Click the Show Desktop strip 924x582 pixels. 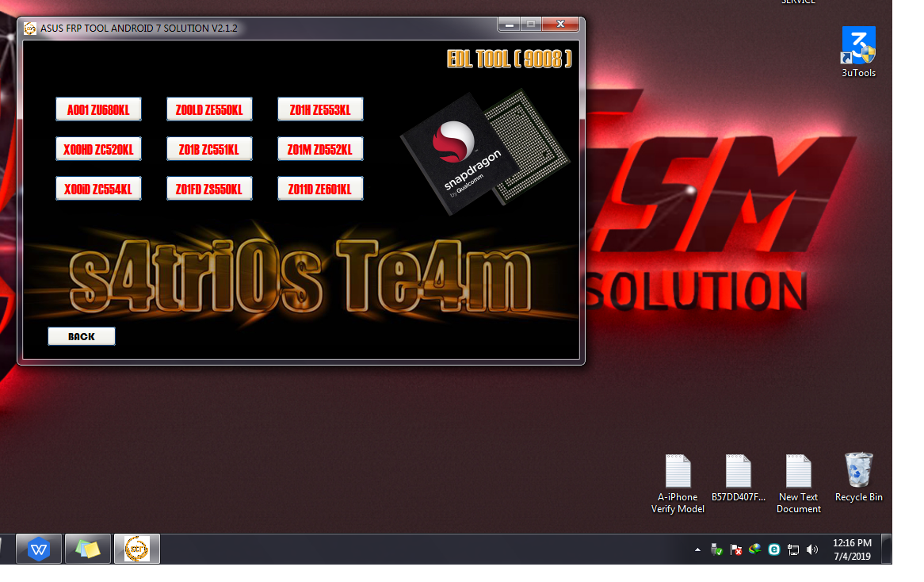point(886,549)
